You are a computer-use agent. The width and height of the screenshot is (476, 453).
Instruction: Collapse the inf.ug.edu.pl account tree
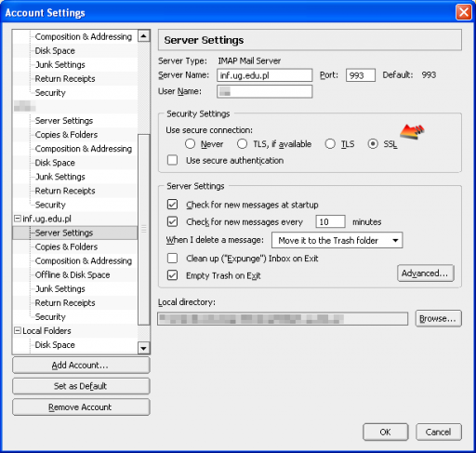18,219
